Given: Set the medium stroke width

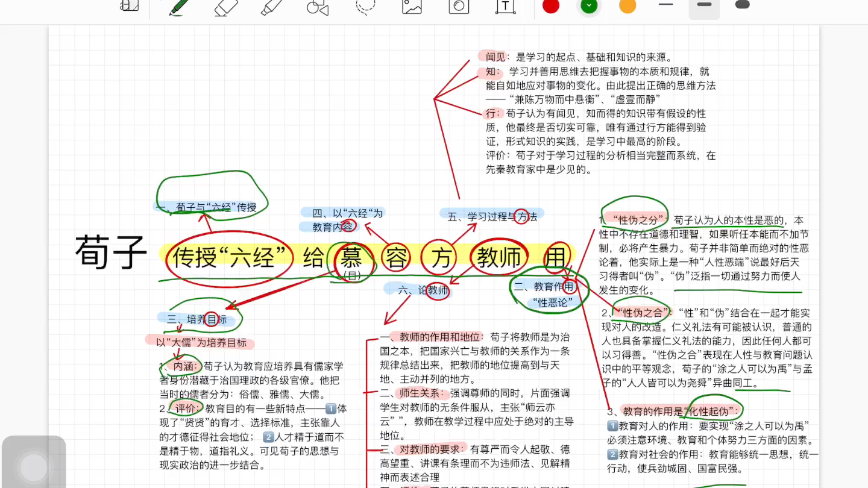Looking at the screenshot, I should (704, 6).
